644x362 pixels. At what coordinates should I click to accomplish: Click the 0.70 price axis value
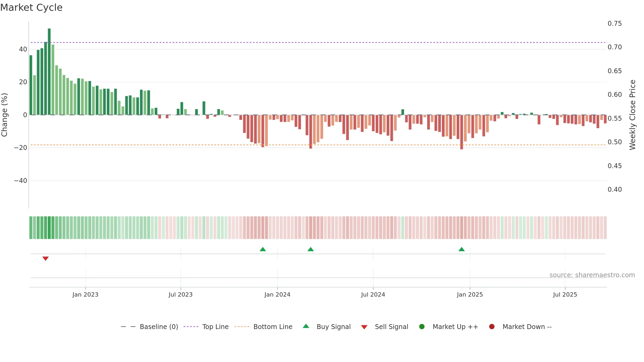pos(615,47)
